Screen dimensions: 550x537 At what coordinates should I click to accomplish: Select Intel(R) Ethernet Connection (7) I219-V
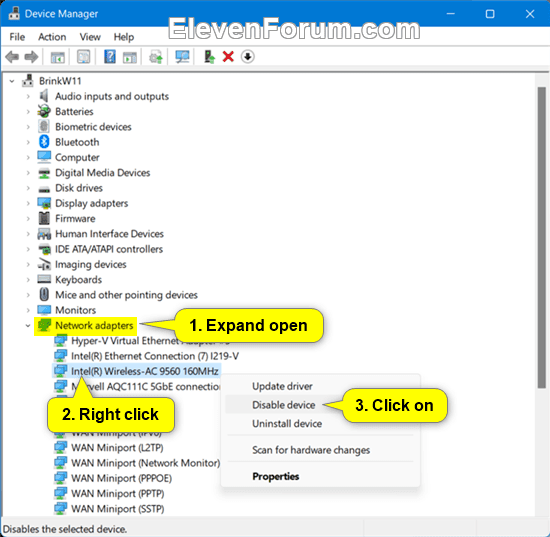click(x=155, y=356)
